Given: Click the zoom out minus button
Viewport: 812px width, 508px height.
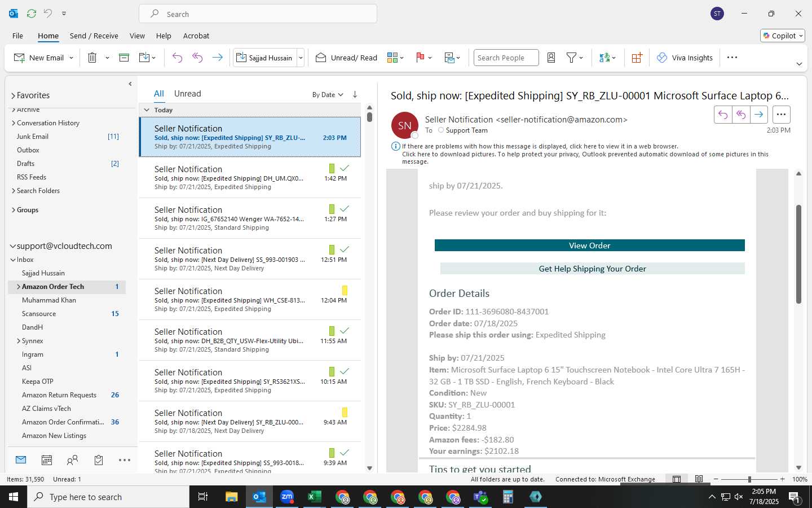Looking at the screenshot, I should point(716,479).
